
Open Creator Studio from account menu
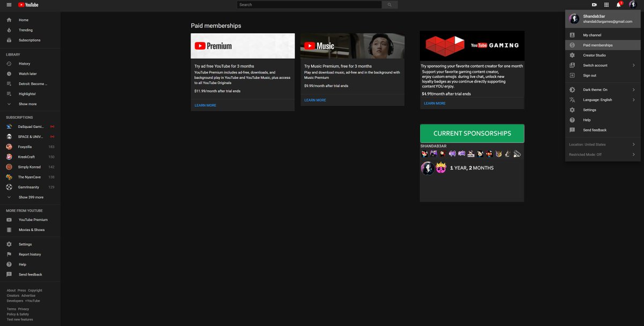click(603, 55)
